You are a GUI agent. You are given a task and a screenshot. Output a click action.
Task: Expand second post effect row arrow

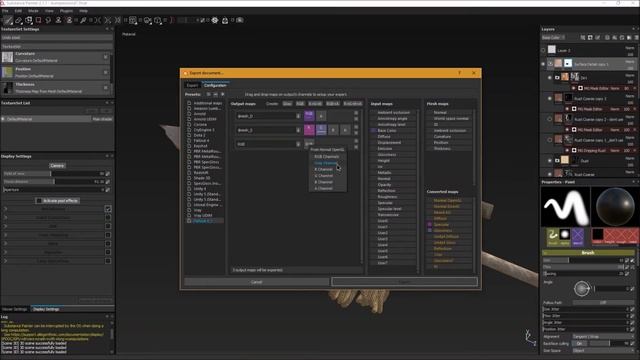point(5,218)
